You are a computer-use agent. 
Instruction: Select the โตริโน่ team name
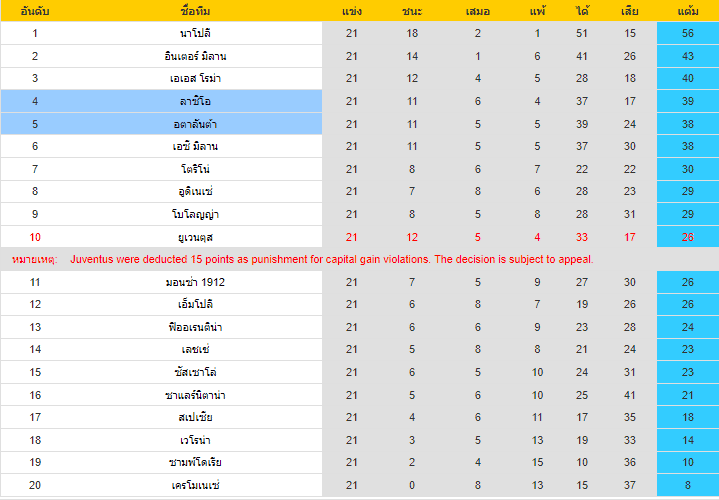(x=195, y=169)
